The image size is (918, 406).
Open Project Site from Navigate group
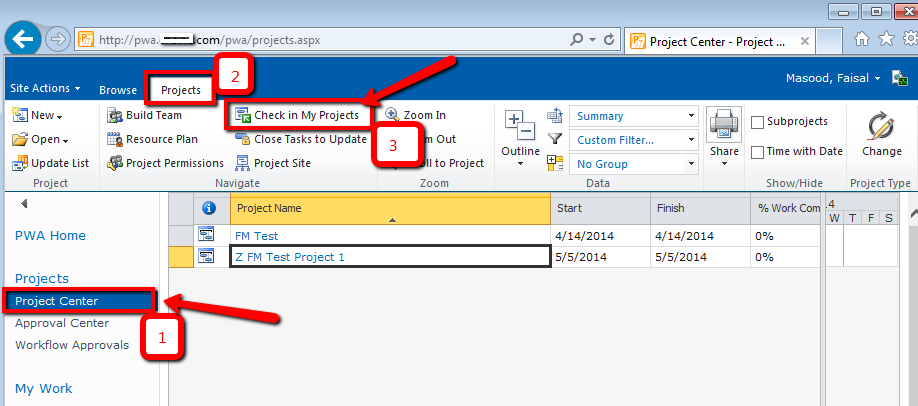pos(243,163)
